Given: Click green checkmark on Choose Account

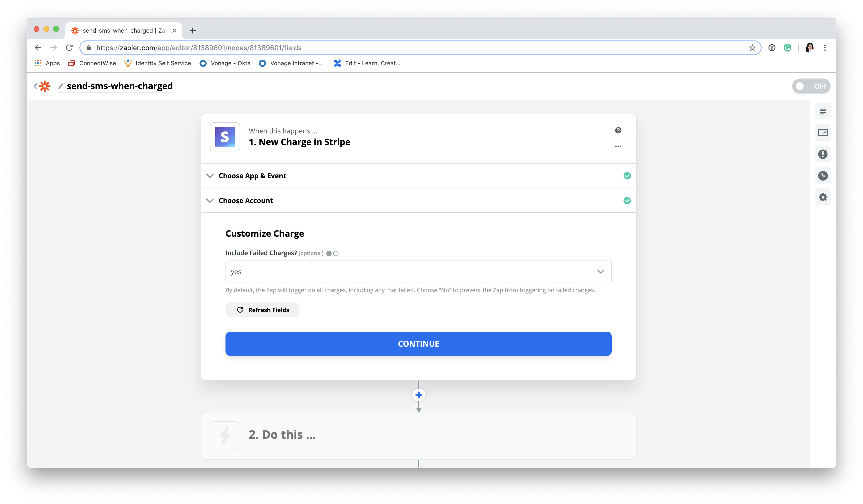Looking at the screenshot, I should tap(627, 201).
